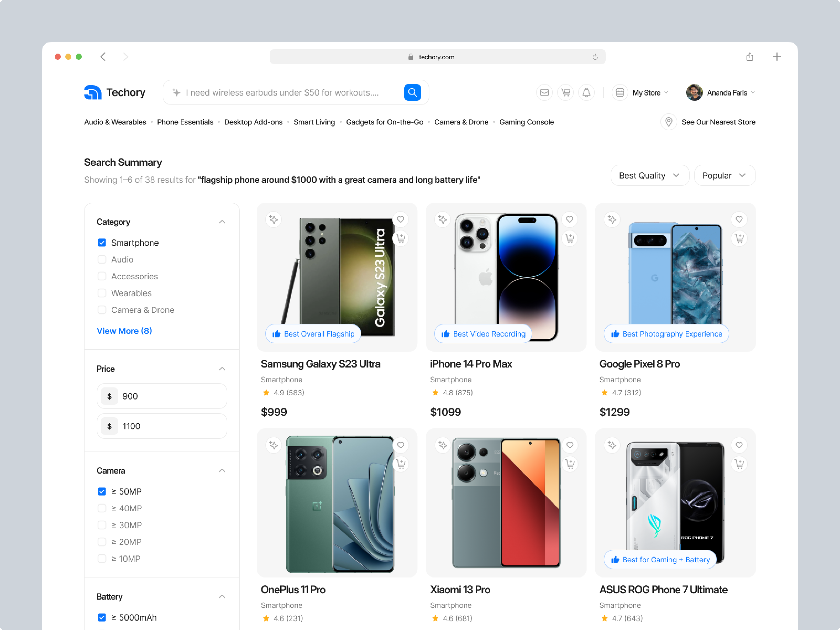Enable the Audio category filter
The height and width of the screenshot is (630, 840).
pos(102,259)
